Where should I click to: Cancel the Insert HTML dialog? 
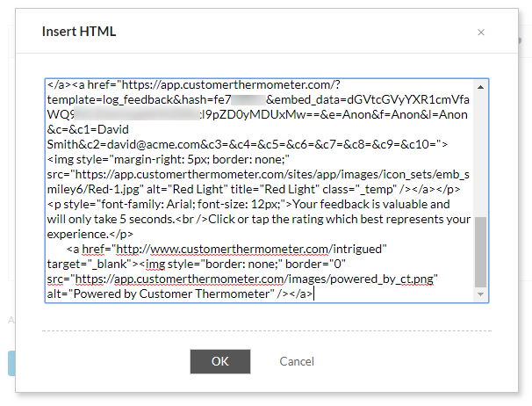(x=297, y=361)
